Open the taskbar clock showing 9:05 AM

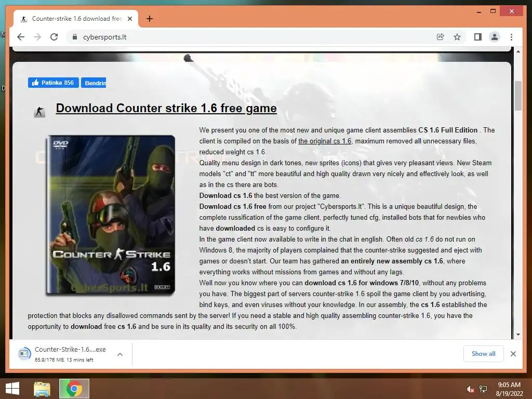pos(509,389)
